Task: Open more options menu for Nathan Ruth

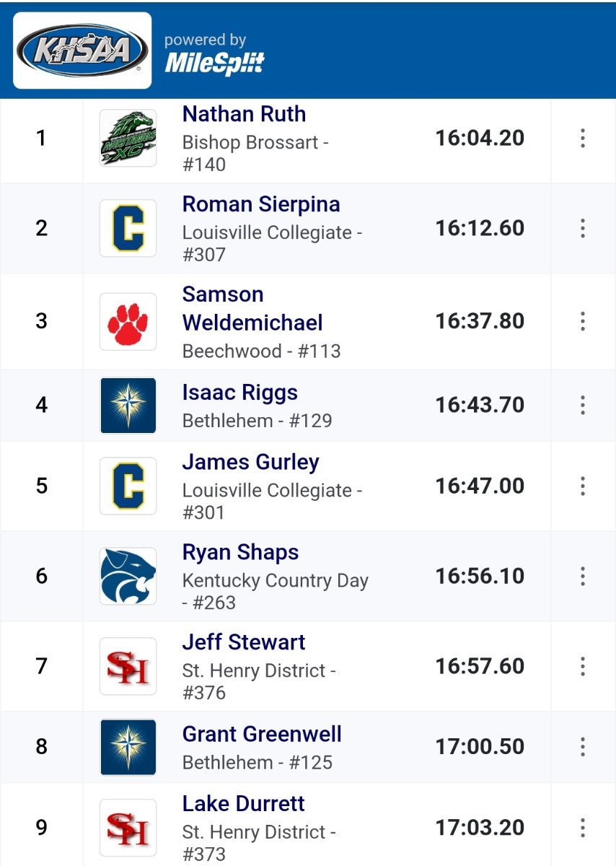Action: pos(583,138)
